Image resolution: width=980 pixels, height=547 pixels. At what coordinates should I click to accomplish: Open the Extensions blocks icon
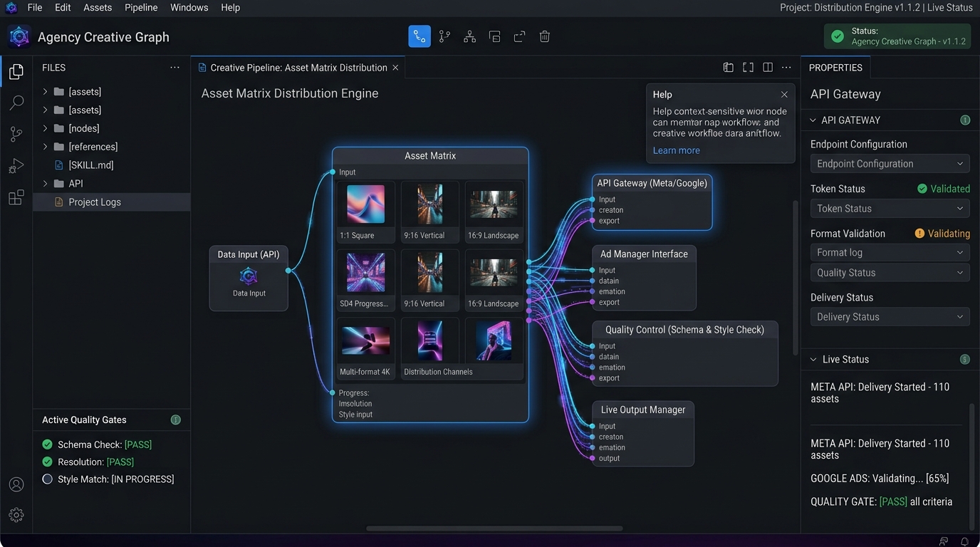point(16,197)
